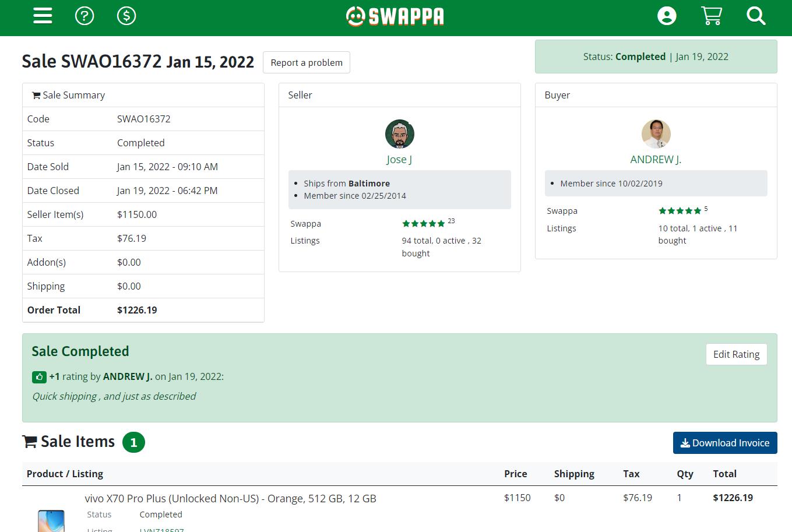Click 'Quick shipping, and just as described' comment
Screen dimensions: 792x532
114,396
